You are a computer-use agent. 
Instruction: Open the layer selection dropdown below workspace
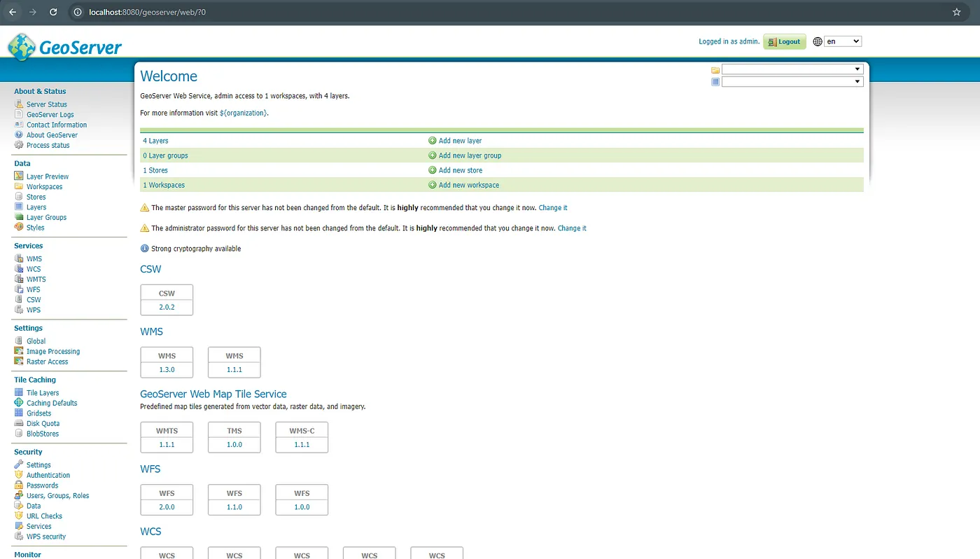tap(792, 82)
